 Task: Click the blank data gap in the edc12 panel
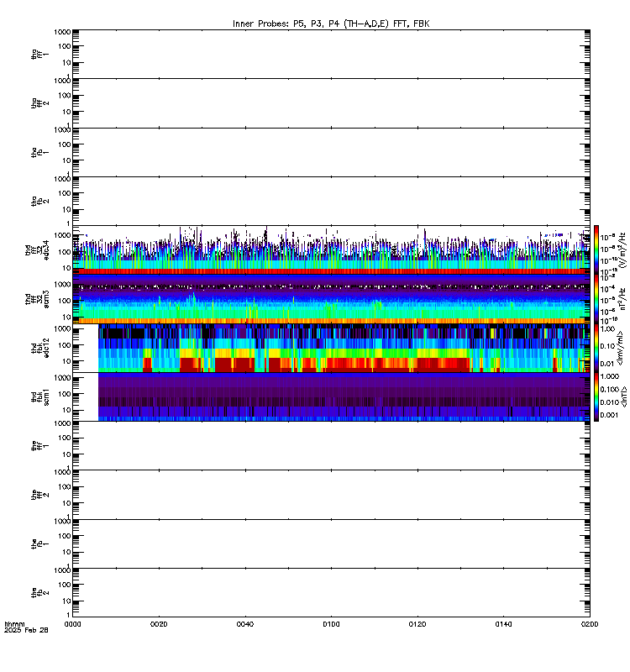[86, 348]
